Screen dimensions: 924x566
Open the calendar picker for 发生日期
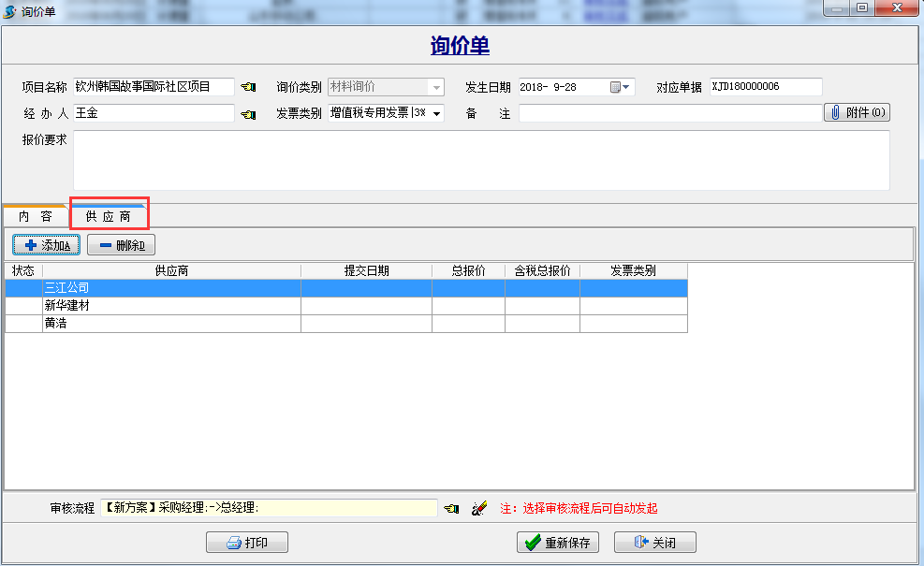click(x=622, y=87)
